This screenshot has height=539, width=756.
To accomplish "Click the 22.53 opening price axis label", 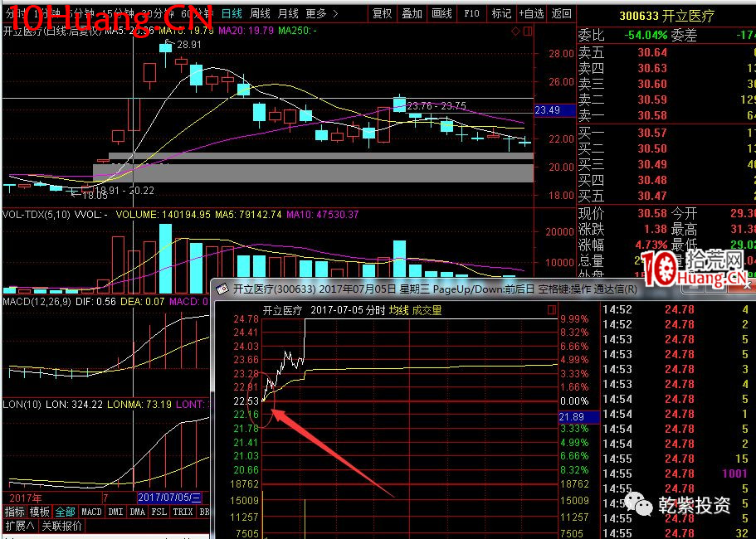I will point(246,401).
